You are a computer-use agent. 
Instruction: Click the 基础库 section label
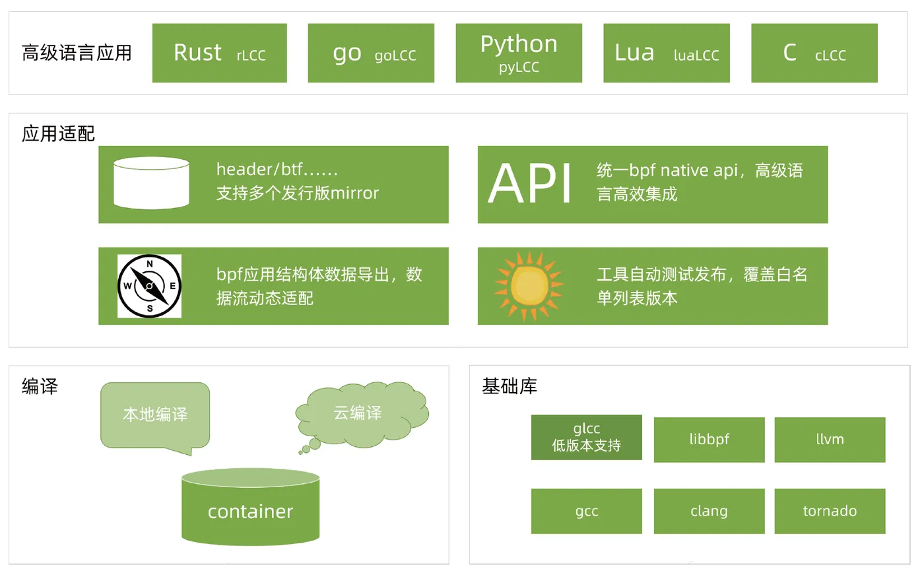pos(510,386)
